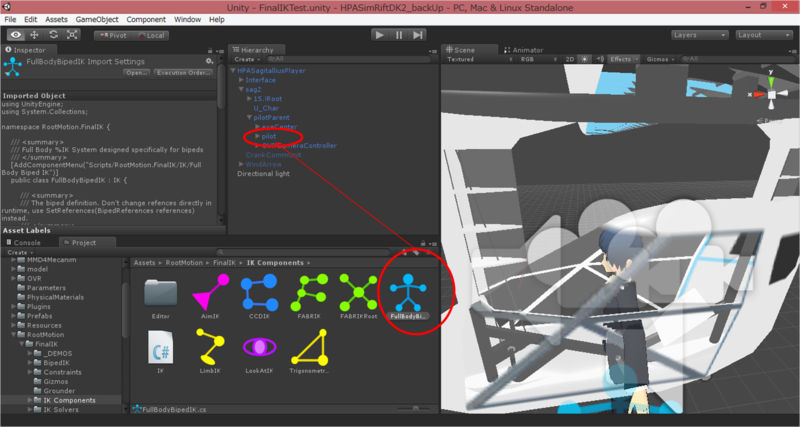
Task: Click the Pause button
Action: [x=399, y=35]
